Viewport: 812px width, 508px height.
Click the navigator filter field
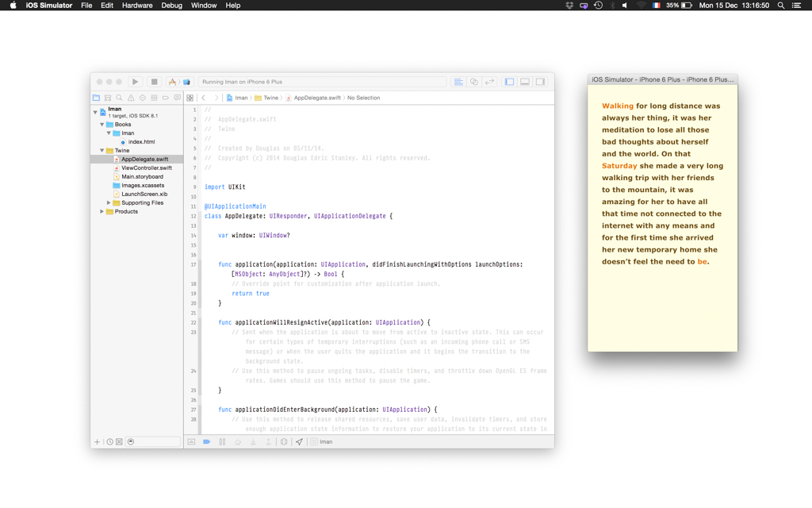[x=158, y=441]
